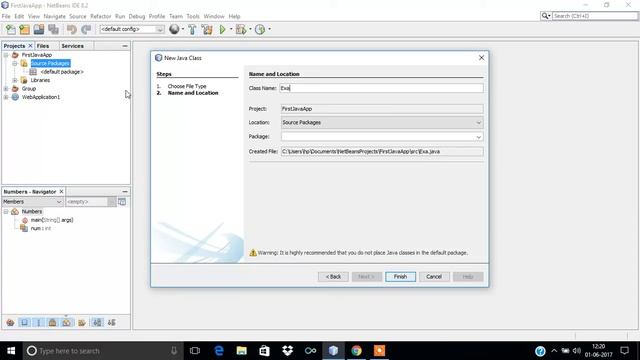Open the Package combo box dropdown
640x360 pixels.
point(478,137)
